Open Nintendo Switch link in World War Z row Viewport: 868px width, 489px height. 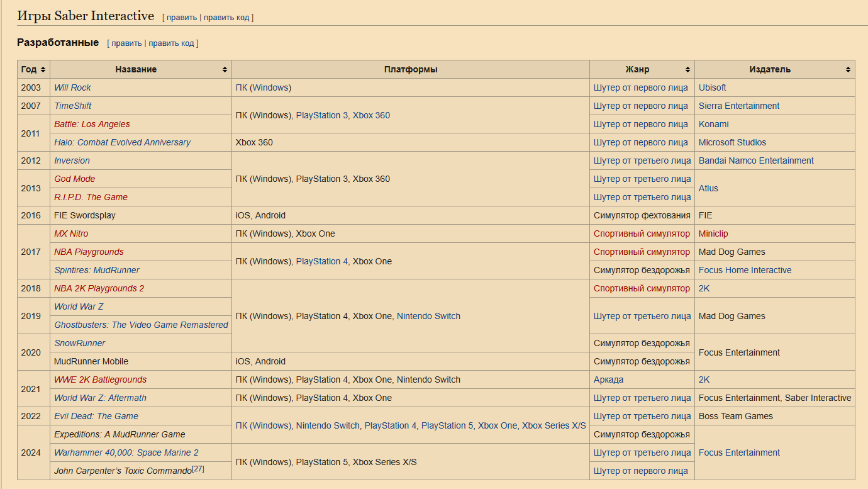(428, 316)
